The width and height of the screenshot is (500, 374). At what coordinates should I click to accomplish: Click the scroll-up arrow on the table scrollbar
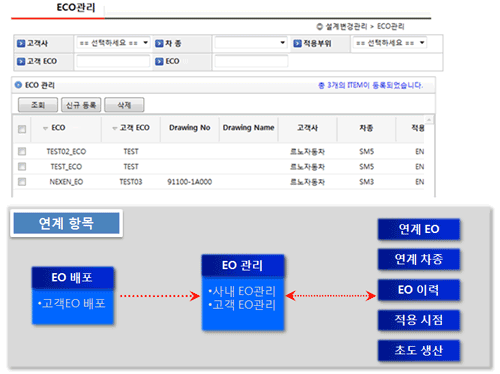[429, 120]
